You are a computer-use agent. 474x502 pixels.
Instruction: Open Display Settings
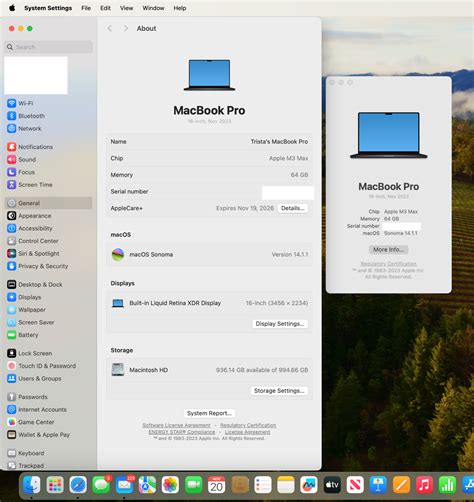280,324
